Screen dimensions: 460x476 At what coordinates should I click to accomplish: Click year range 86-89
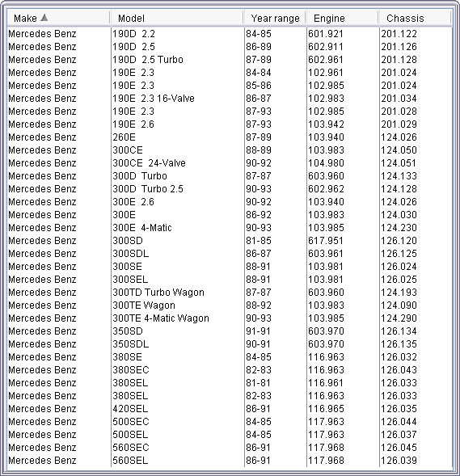click(259, 47)
